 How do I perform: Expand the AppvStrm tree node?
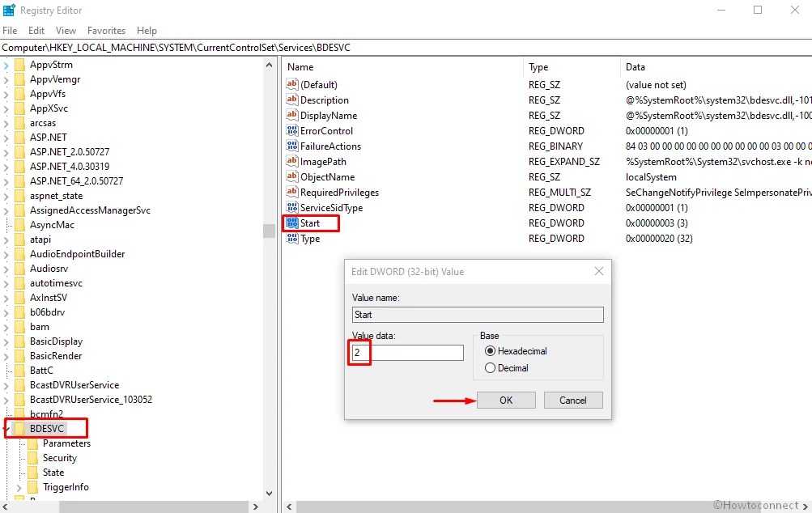[6, 64]
